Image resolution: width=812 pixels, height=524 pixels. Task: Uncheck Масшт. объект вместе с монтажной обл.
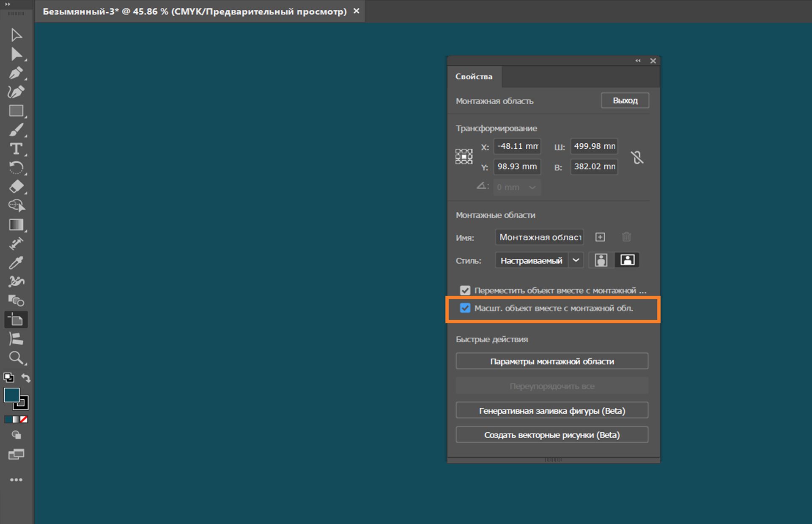(465, 308)
